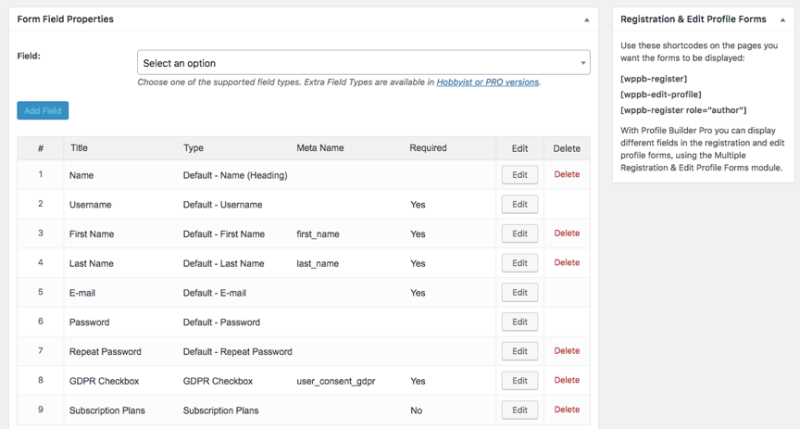The height and width of the screenshot is (429, 800).
Task: Delete the Last Name field
Action: pyautogui.click(x=567, y=263)
